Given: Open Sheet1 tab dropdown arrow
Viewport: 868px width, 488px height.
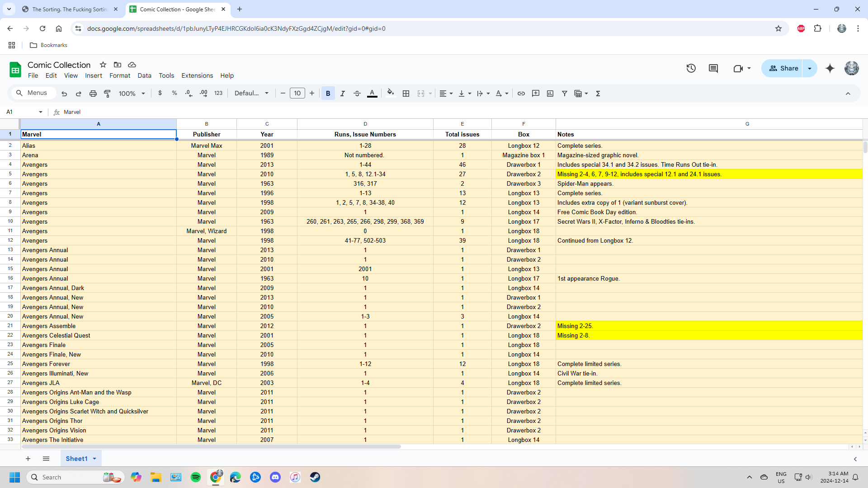Looking at the screenshot, I should point(94,459).
